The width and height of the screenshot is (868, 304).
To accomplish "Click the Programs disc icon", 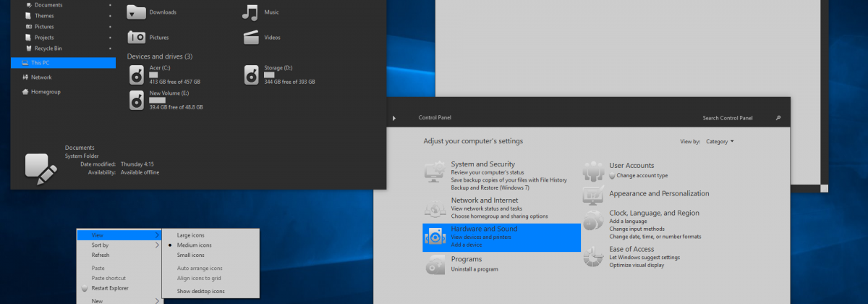I will point(435,265).
